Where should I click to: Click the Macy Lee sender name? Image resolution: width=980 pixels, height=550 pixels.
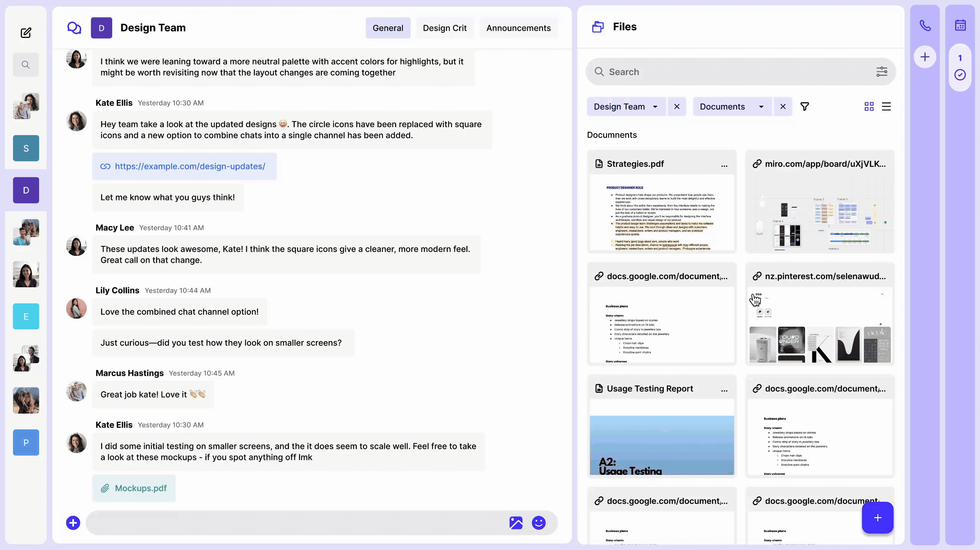(115, 228)
